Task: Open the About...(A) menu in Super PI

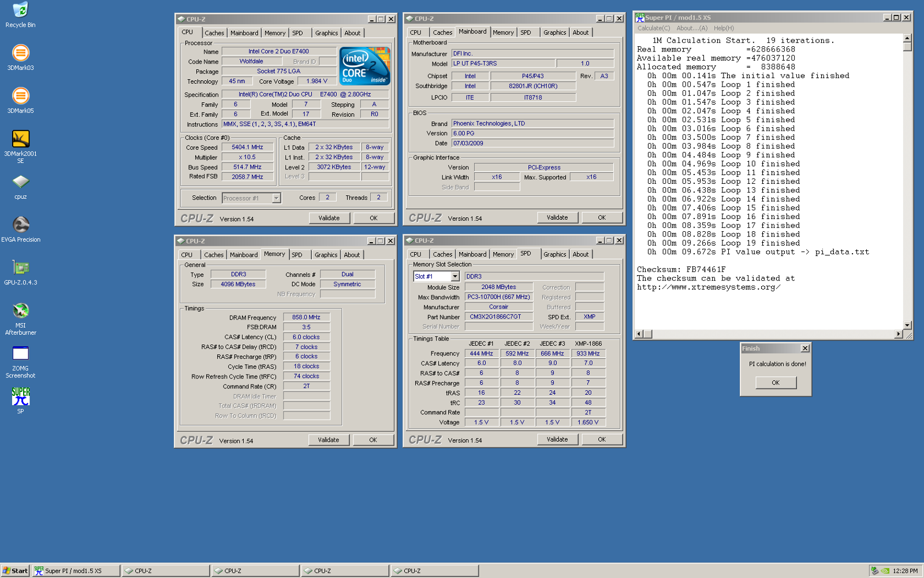Action: pos(692,28)
